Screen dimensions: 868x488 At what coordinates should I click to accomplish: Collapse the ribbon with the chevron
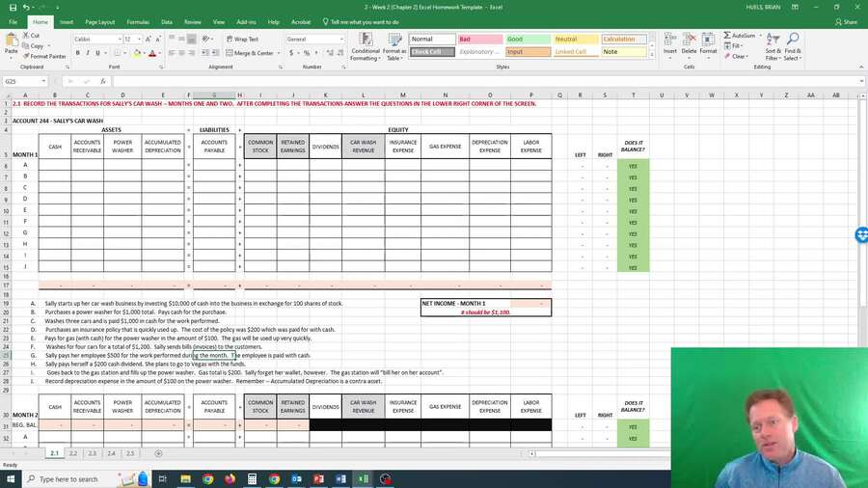861,67
